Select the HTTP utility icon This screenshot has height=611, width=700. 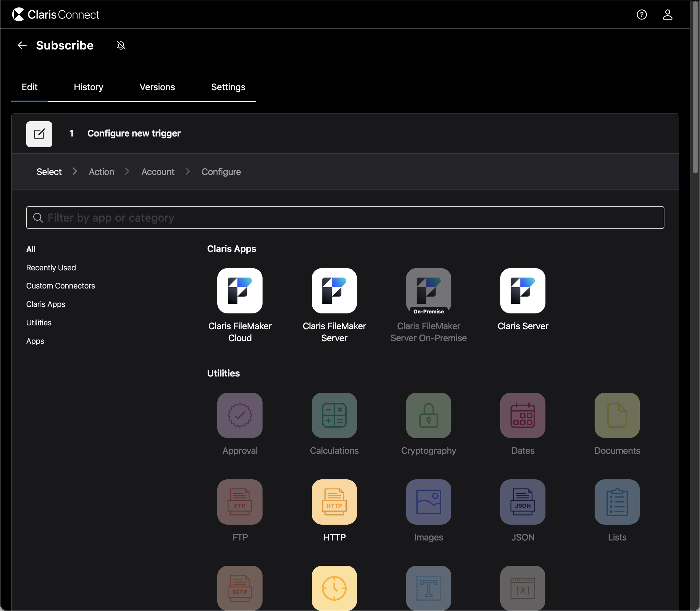click(334, 502)
